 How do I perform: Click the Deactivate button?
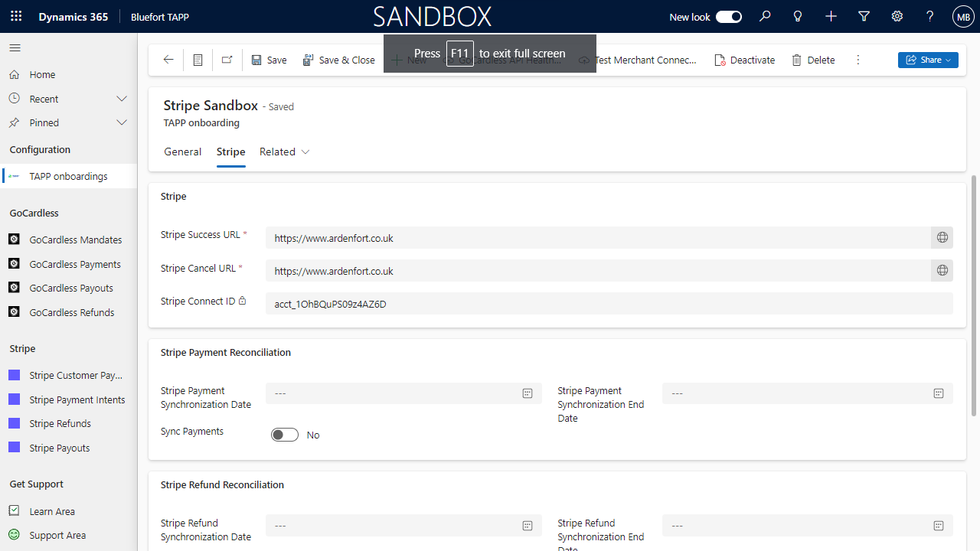744,60
